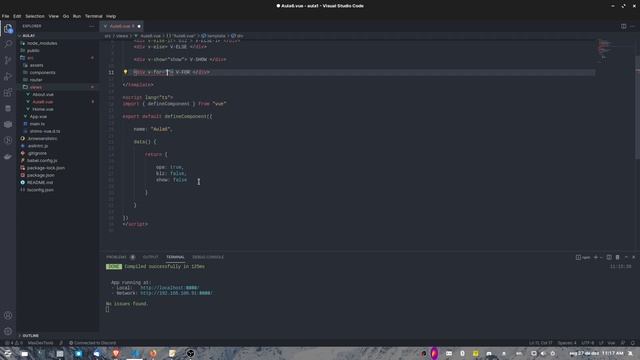Click the Connected to Discord status item

point(92,343)
